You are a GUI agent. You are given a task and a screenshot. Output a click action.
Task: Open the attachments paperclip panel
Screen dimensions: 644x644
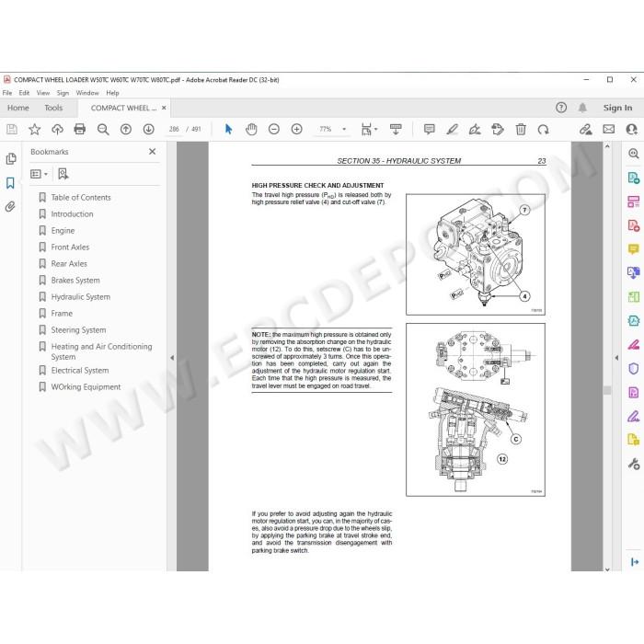coord(10,206)
